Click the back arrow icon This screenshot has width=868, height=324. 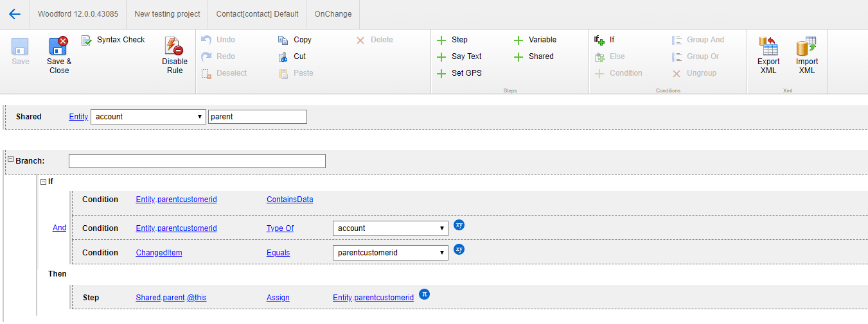[15, 14]
